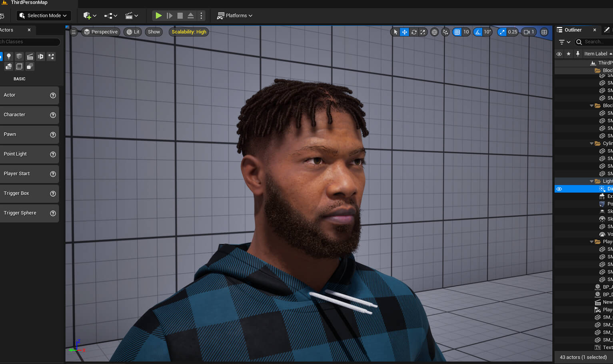The width and height of the screenshot is (613, 364).
Task: Open the play options three-dot menu
Action: pyautogui.click(x=201, y=16)
